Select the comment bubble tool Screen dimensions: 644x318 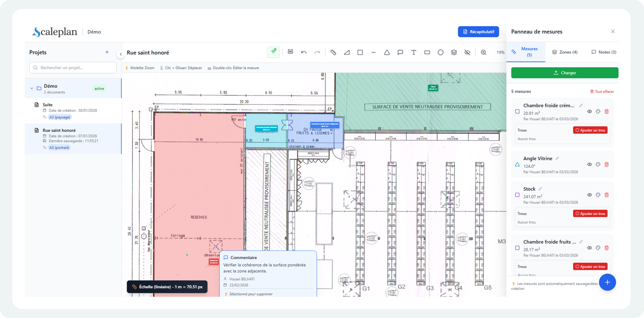pos(400,52)
